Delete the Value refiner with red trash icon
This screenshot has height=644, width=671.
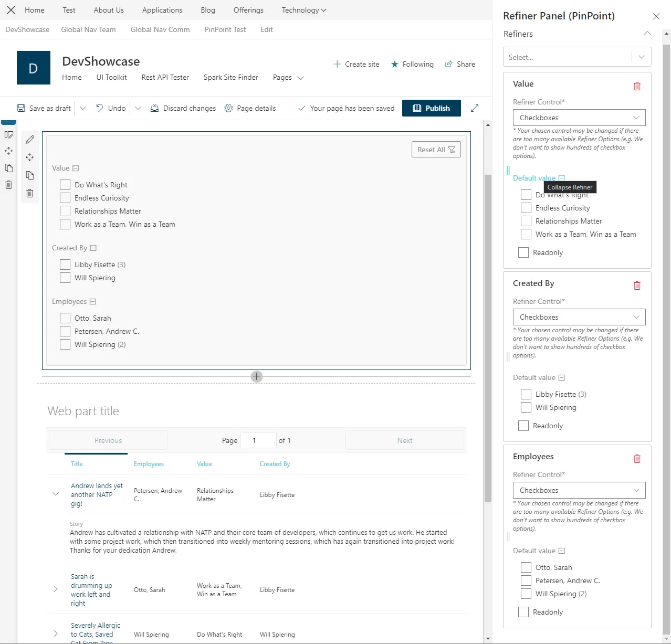point(637,86)
